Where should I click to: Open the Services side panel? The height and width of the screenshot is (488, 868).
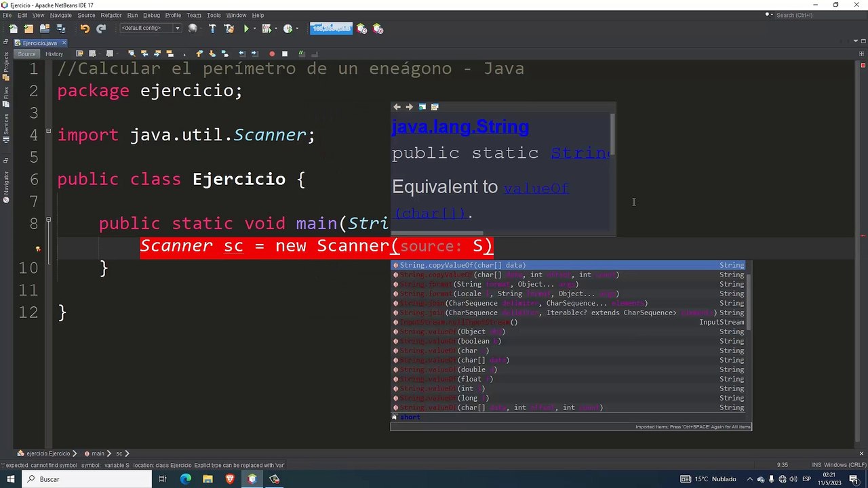coord(5,127)
